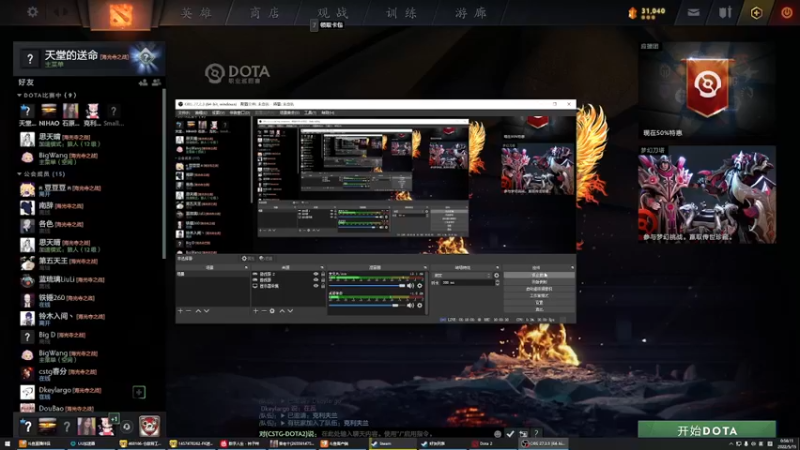Click OBS transition duration stepper arrows
Screen dimensions: 800x450
[497, 282]
